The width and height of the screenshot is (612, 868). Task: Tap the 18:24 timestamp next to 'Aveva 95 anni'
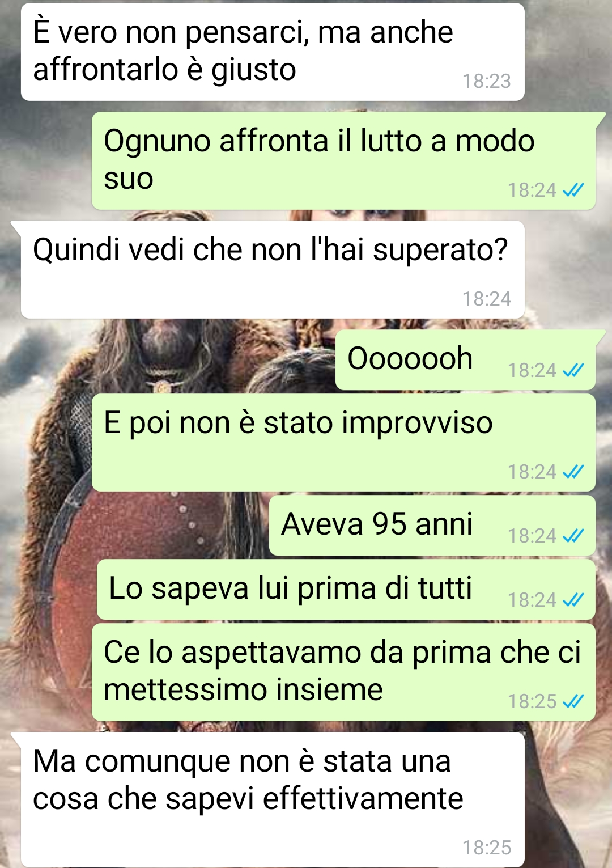point(532,536)
